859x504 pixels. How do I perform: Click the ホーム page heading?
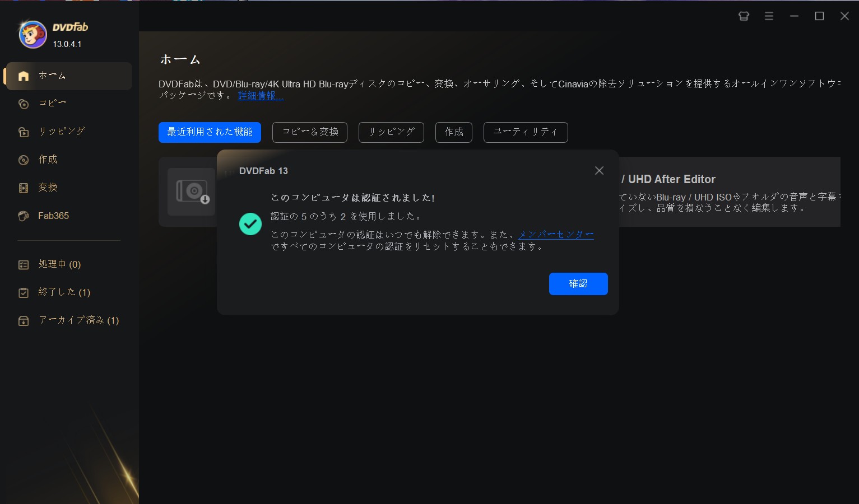[180, 59]
